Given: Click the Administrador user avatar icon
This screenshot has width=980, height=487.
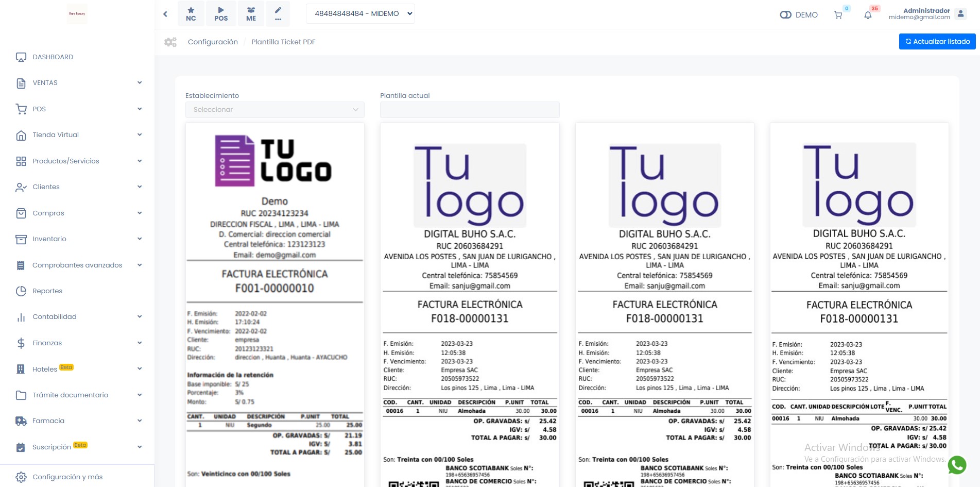Looking at the screenshot, I should pos(960,14).
